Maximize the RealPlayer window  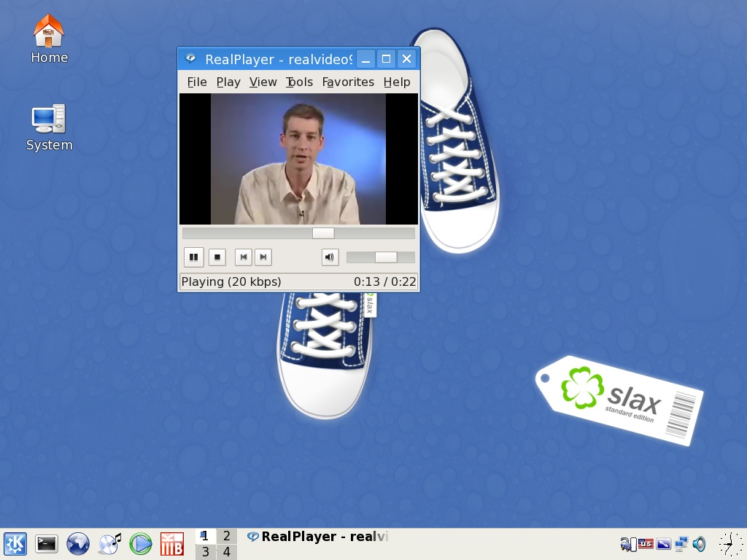pyautogui.click(x=387, y=59)
